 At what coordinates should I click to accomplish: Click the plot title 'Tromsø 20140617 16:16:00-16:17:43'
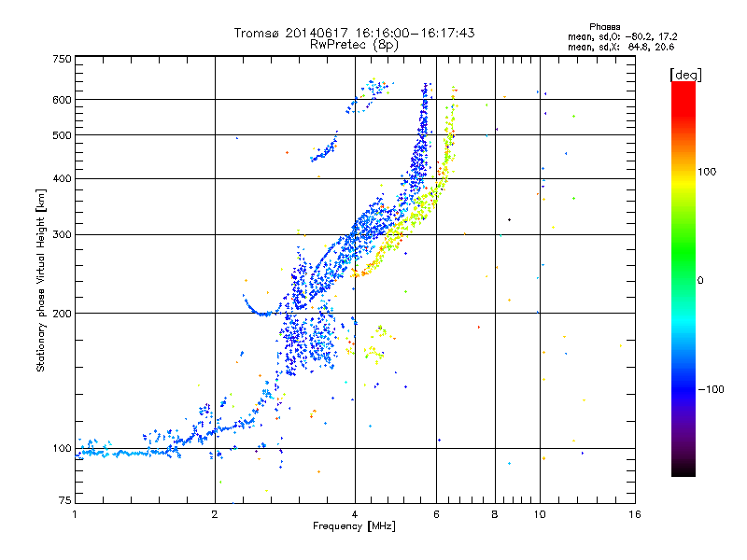click(354, 33)
